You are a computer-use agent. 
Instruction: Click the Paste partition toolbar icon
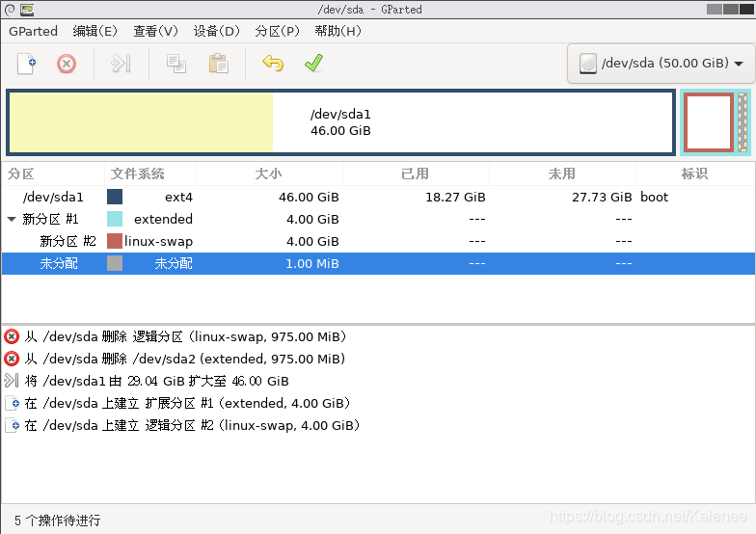pos(218,64)
